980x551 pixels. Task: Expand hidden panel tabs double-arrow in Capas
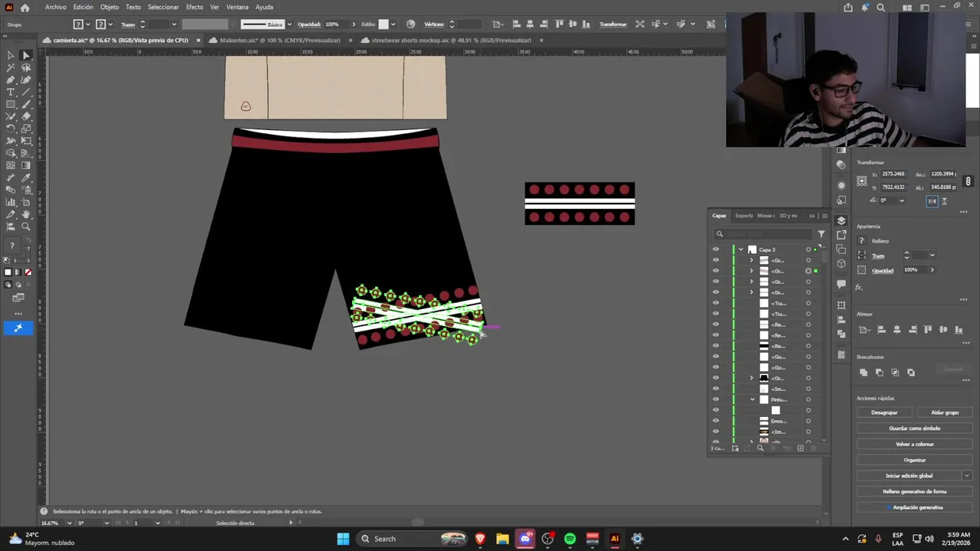tap(812, 216)
